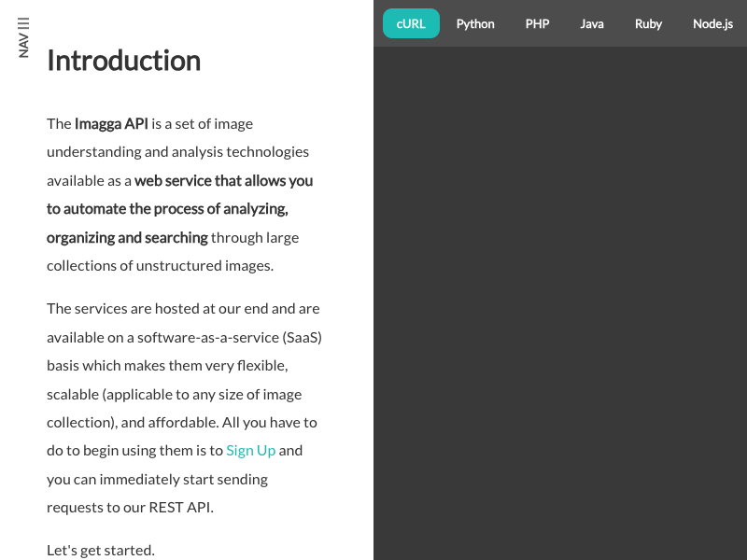Switch to the Python code tab
Screen dimensions: 747x560
475,24
